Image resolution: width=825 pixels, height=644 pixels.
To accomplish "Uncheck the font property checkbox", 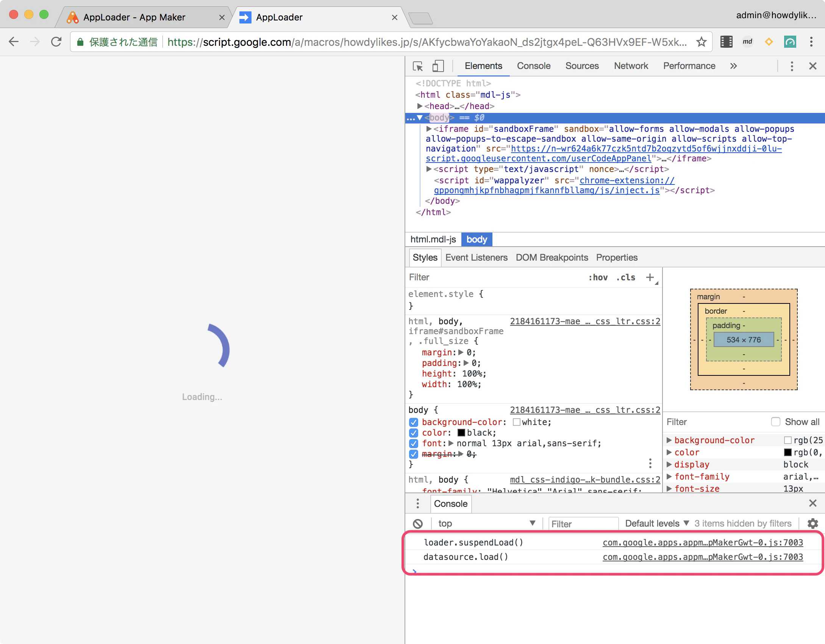I will coord(414,443).
